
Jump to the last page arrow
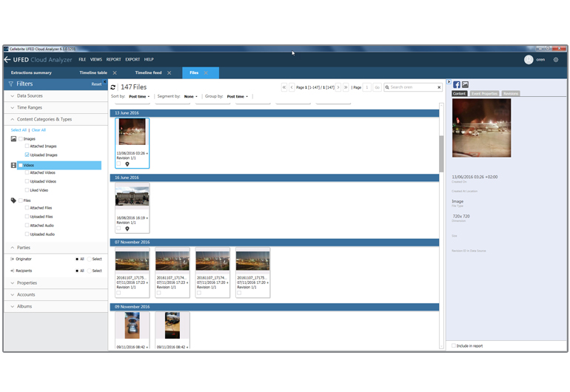click(x=346, y=87)
